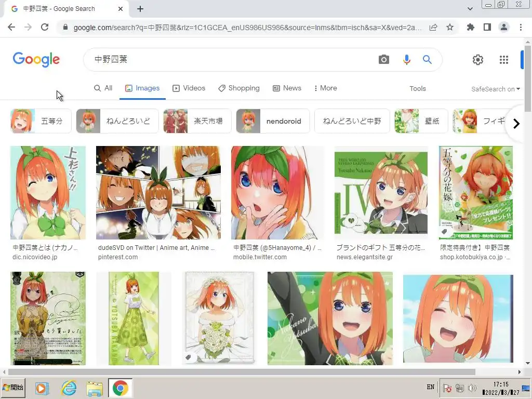Open the autographed green card image
The width and height of the screenshot is (532, 399).
pyautogui.click(x=48, y=318)
